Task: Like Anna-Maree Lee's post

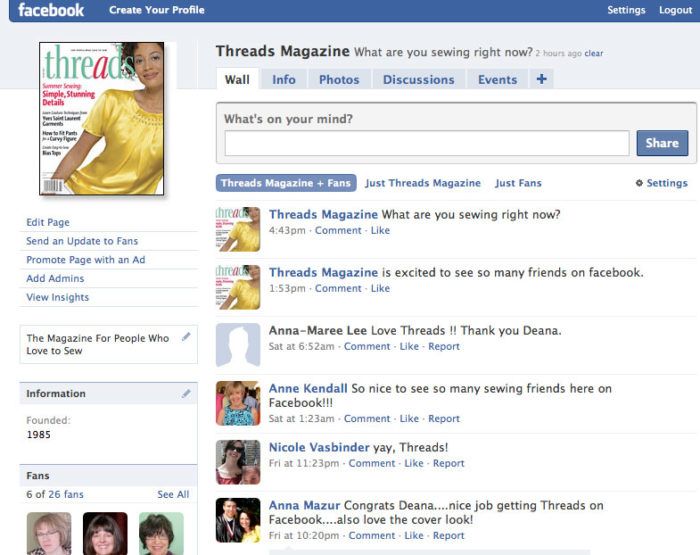Action: [x=409, y=346]
